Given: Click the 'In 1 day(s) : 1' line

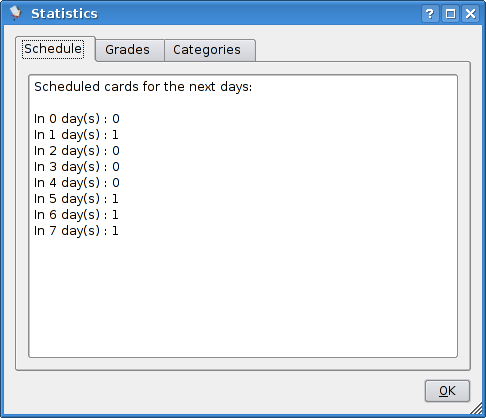Looking at the screenshot, I should [x=76, y=135].
